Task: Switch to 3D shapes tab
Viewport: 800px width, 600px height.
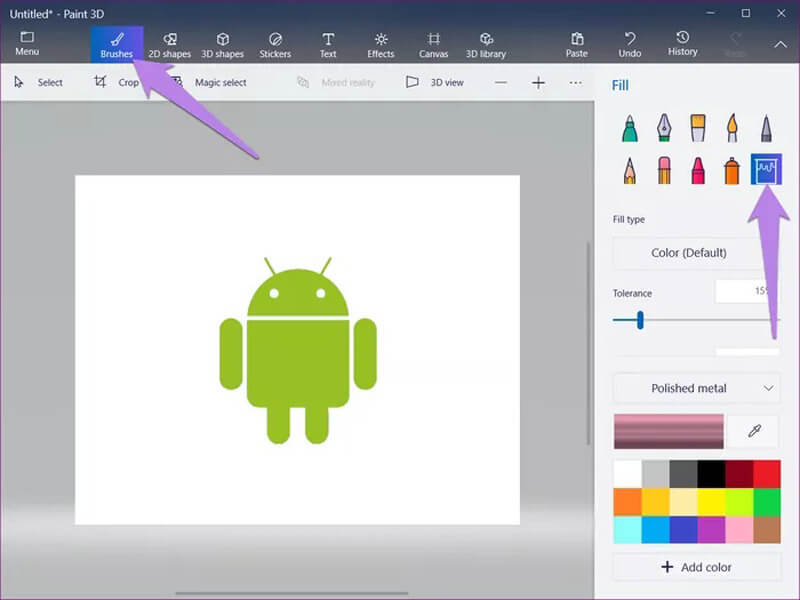Action: tap(222, 45)
